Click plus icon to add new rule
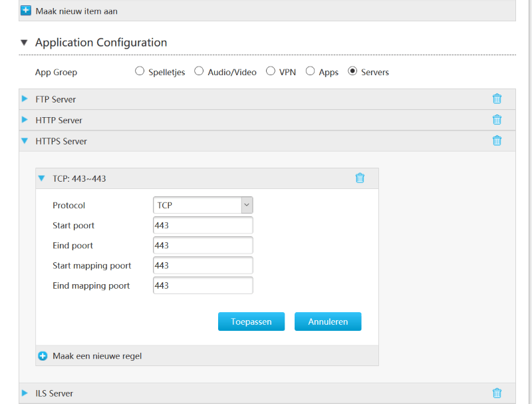 (43, 356)
